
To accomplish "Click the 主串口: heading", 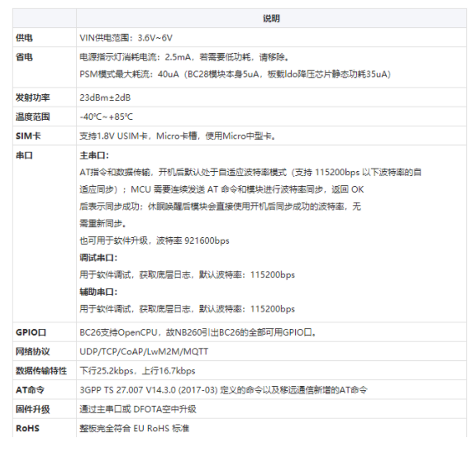I will pos(94,155).
